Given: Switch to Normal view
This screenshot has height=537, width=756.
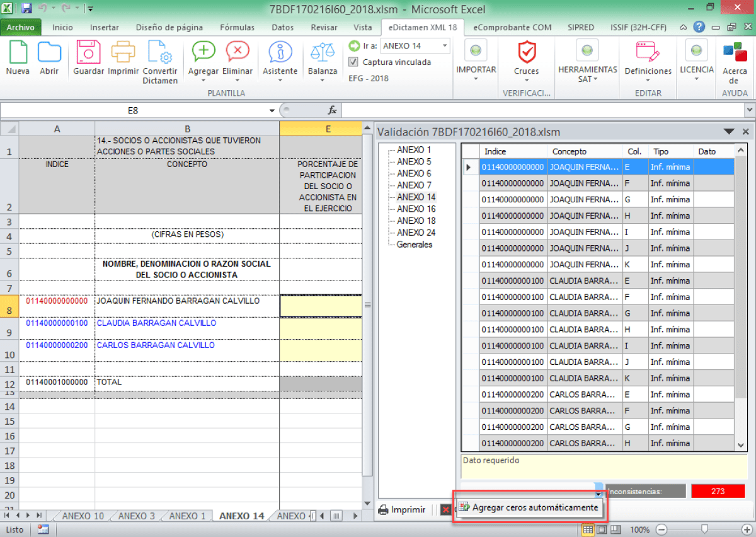Looking at the screenshot, I should [x=588, y=529].
